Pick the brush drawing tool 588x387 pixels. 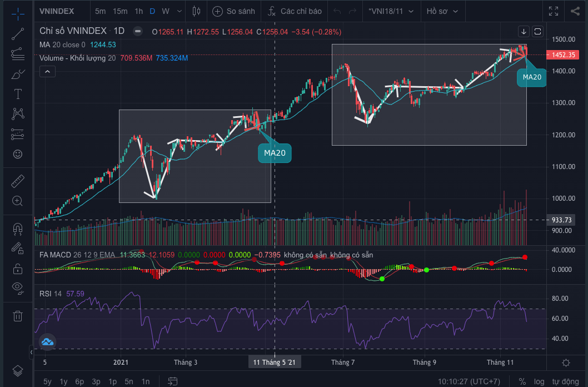18,74
